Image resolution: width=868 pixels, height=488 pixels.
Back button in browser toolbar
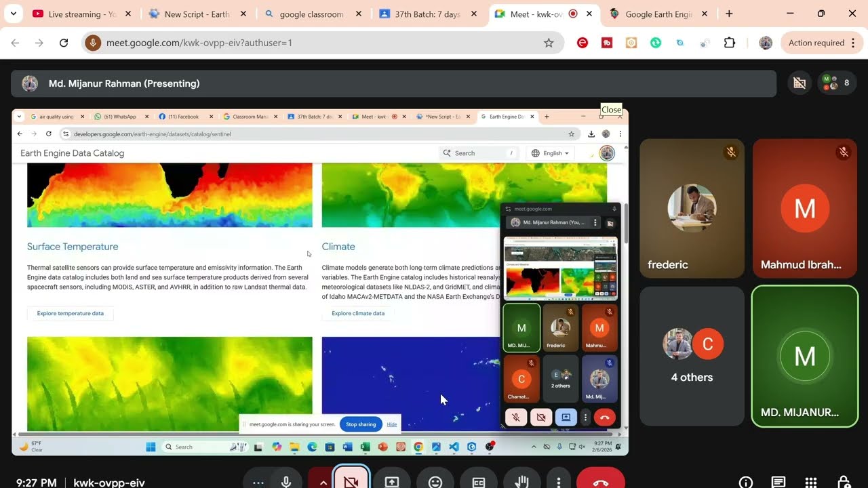click(15, 43)
